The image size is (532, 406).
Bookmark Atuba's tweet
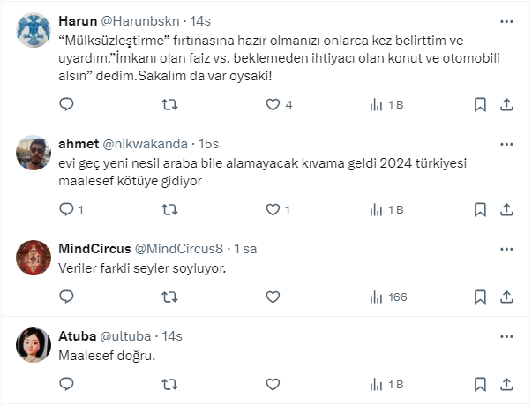click(480, 384)
